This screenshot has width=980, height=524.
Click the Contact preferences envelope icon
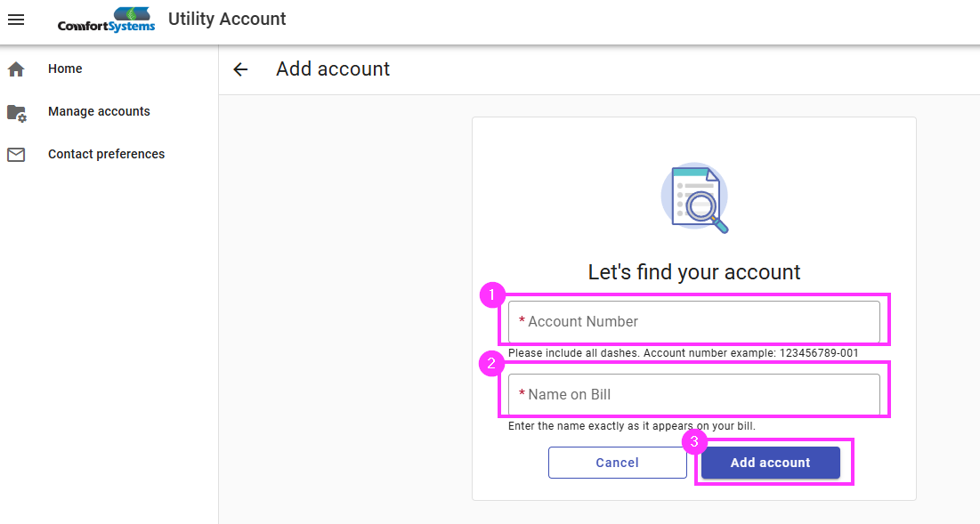[x=16, y=154]
